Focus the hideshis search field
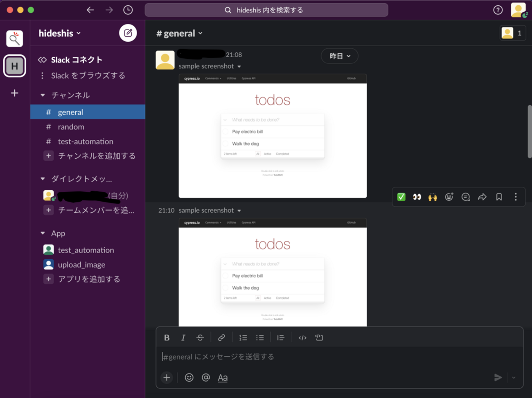 click(266, 10)
